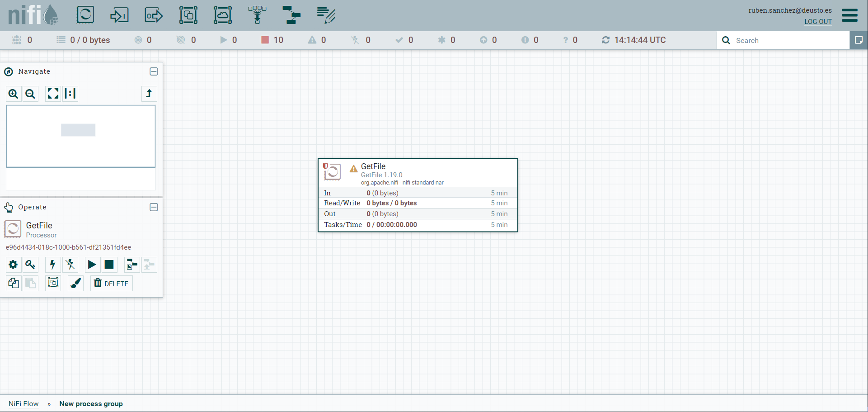The width and height of the screenshot is (868, 412).
Task: Click the Actual size zoom icon
Action: pyautogui.click(x=70, y=94)
